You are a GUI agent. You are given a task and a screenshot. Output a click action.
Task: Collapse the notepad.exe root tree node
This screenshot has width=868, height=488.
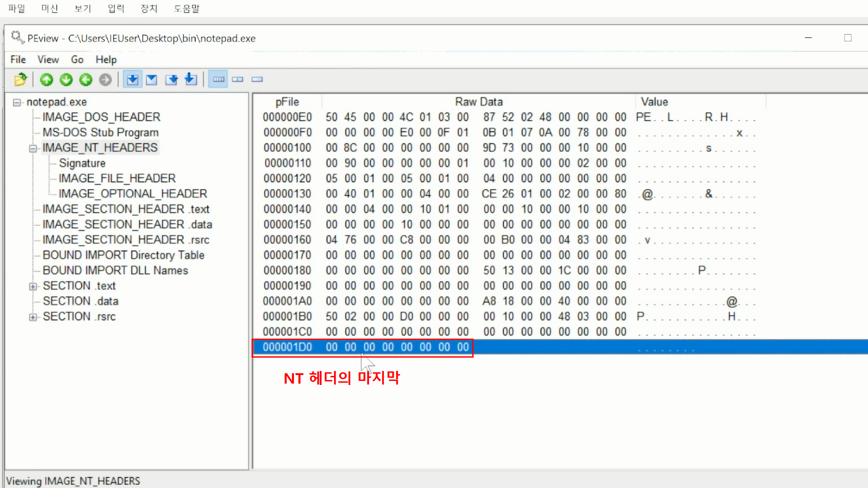click(x=17, y=103)
